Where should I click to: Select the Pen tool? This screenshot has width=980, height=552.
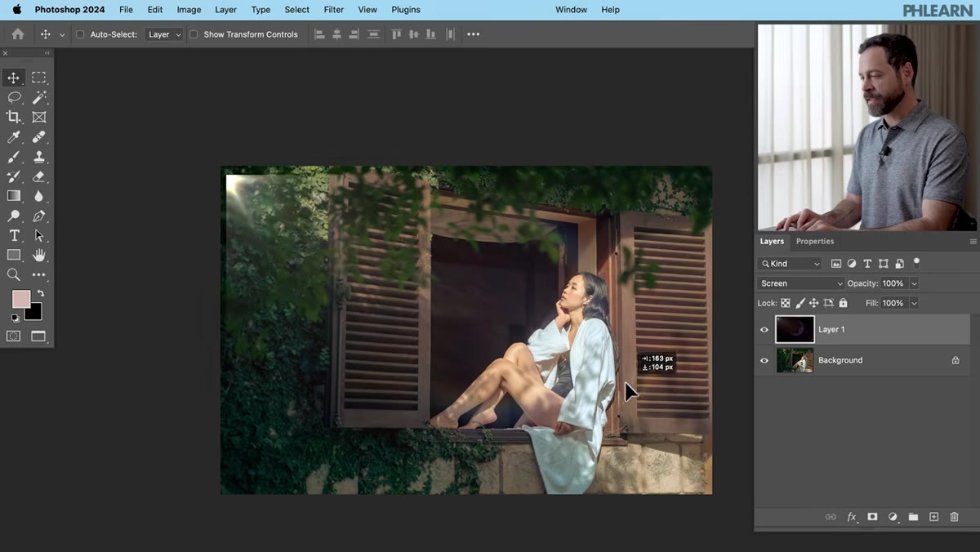point(38,216)
